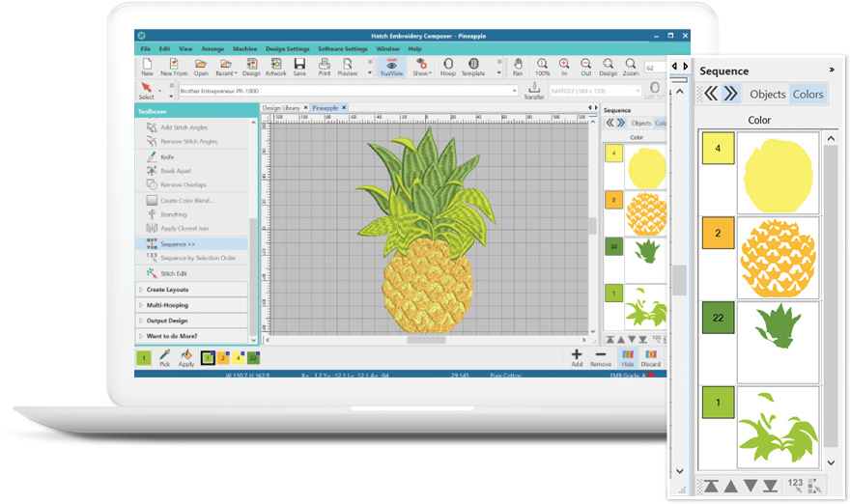
Task: Click the New design icon
Action: point(147,68)
